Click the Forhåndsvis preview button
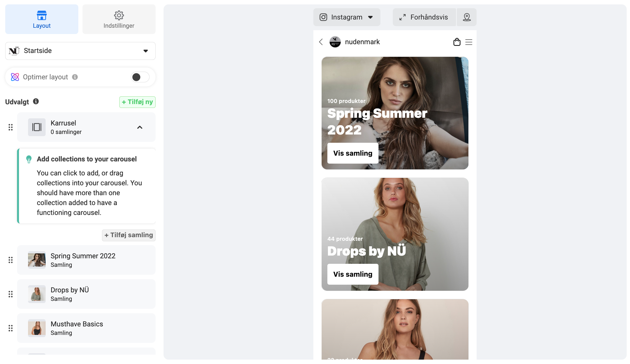 pos(424,17)
